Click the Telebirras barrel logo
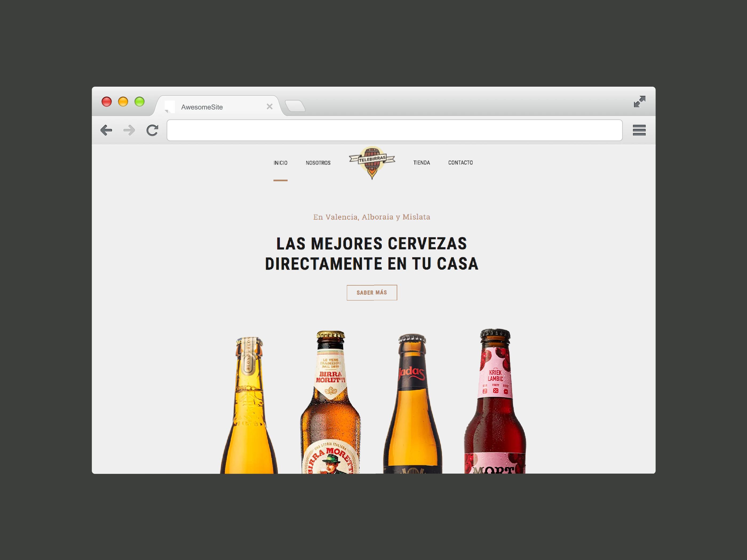This screenshot has width=747, height=560. pyautogui.click(x=372, y=163)
